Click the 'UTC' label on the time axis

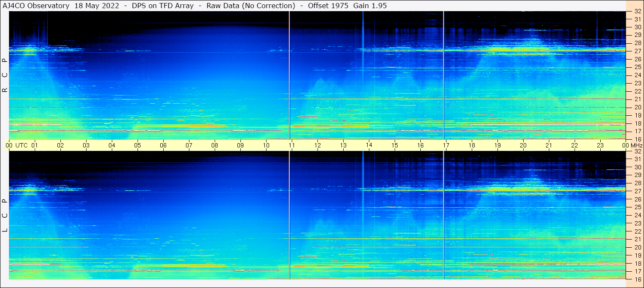tap(22, 145)
